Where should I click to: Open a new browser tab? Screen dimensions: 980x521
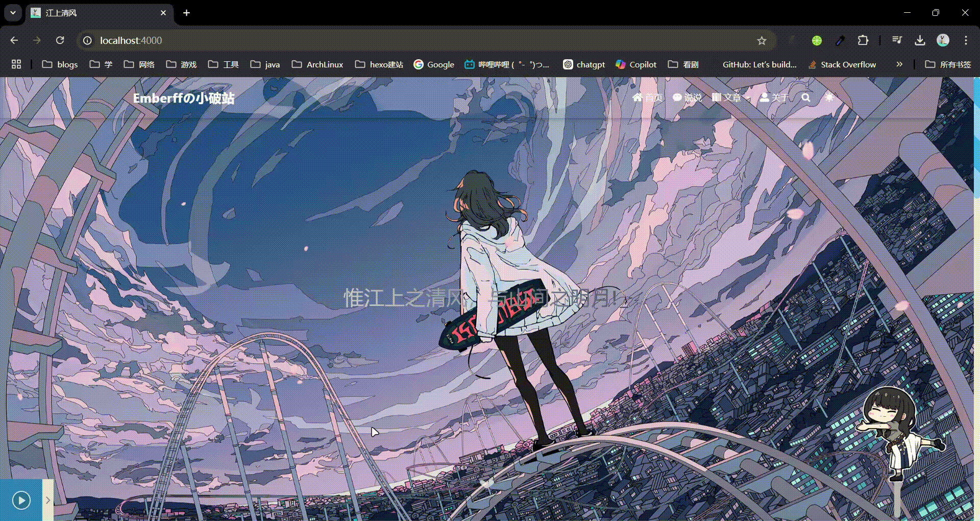pos(186,13)
